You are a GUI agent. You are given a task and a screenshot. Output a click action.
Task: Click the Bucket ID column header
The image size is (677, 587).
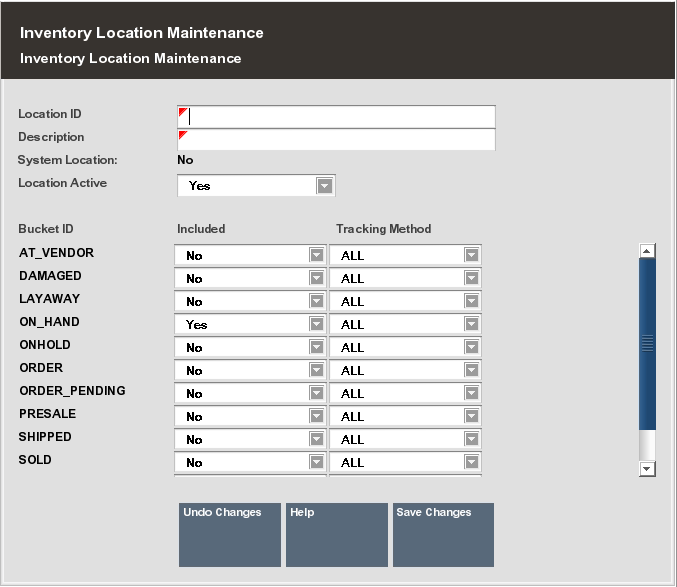click(45, 229)
